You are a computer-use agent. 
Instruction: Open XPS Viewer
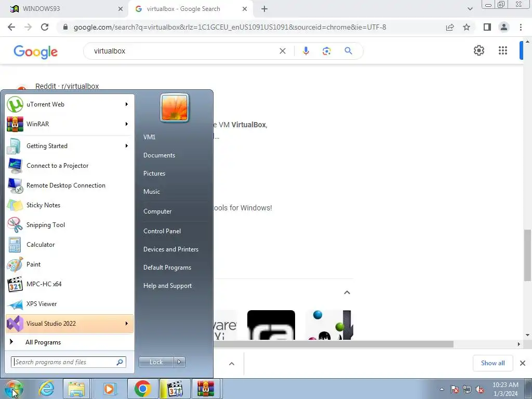coord(70,303)
